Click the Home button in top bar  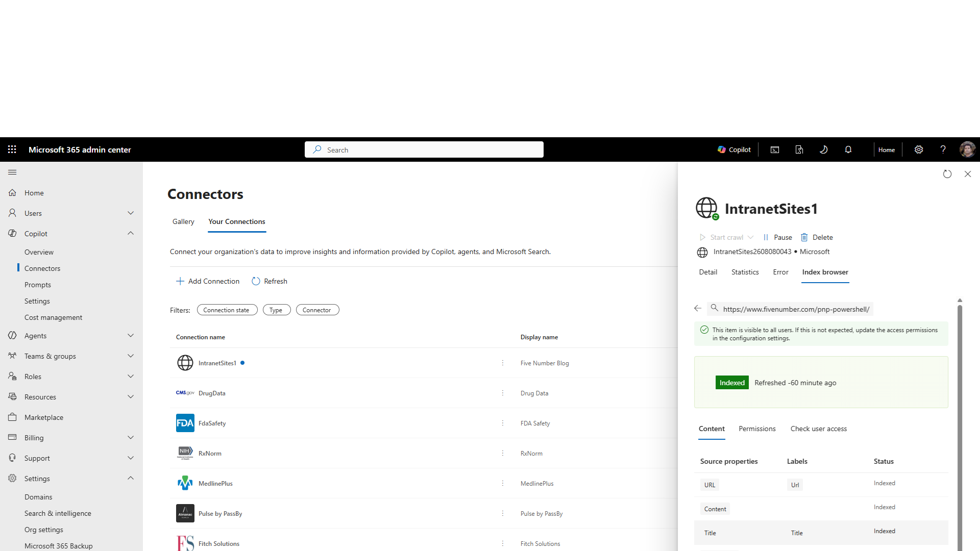point(887,149)
